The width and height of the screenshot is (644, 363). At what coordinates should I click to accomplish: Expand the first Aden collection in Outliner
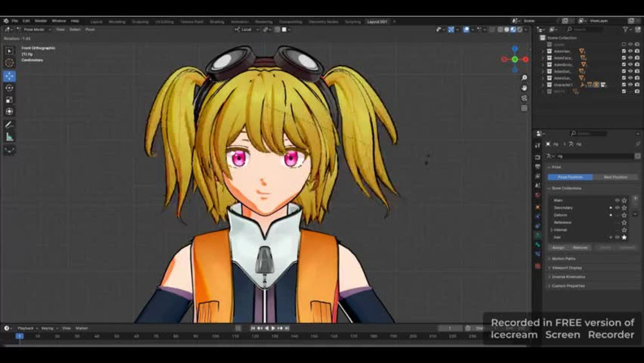coord(543,52)
